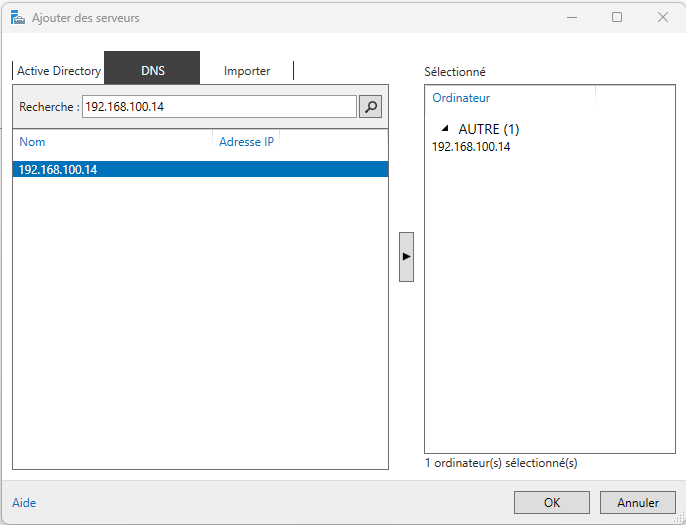The image size is (686, 525).
Task: Click into the Recherche text field
Action: coord(218,107)
